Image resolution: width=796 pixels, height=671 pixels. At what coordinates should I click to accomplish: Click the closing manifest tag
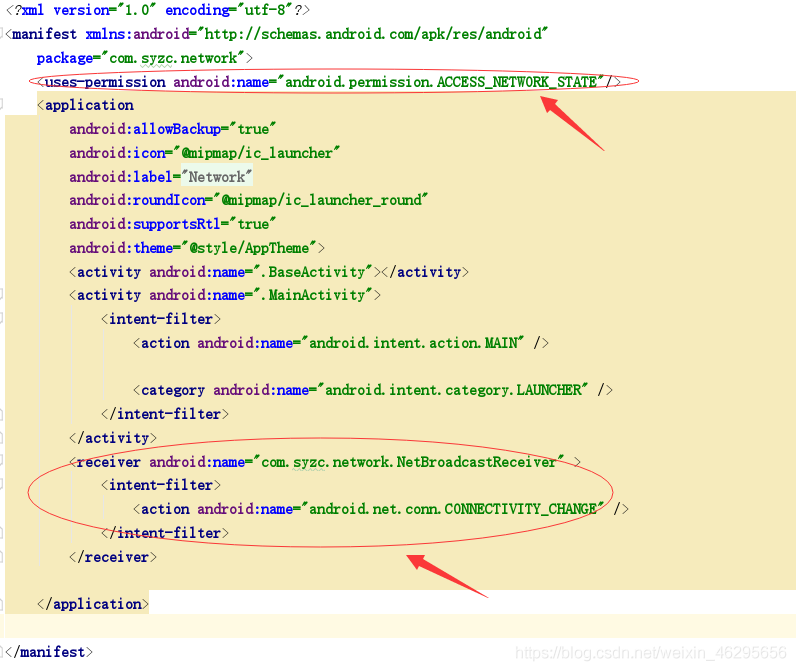pyautogui.click(x=49, y=652)
